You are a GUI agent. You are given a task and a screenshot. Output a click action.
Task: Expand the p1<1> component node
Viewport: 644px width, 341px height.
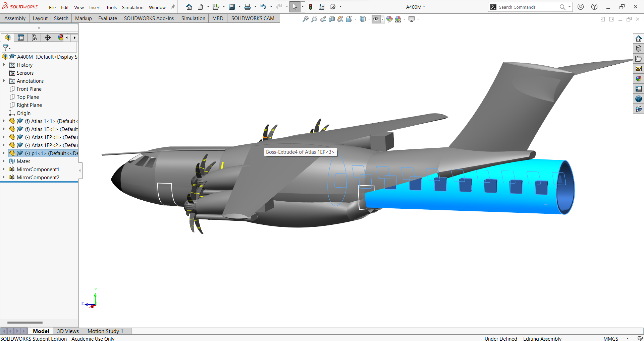pos(4,153)
